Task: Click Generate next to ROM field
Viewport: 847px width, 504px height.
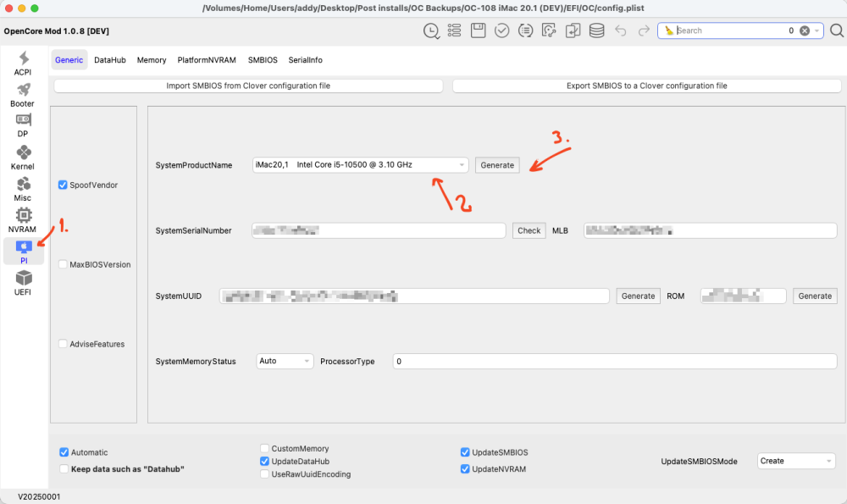Action: pyautogui.click(x=815, y=296)
